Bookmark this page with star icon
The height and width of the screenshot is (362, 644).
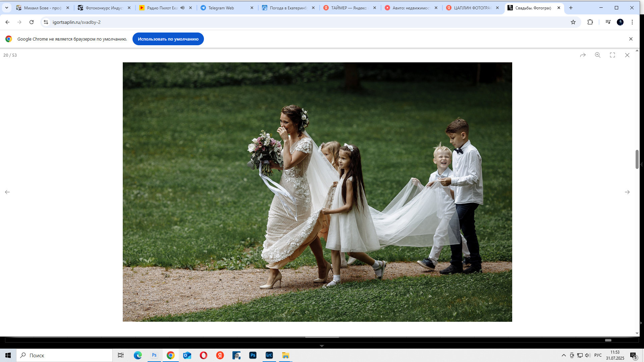click(573, 22)
